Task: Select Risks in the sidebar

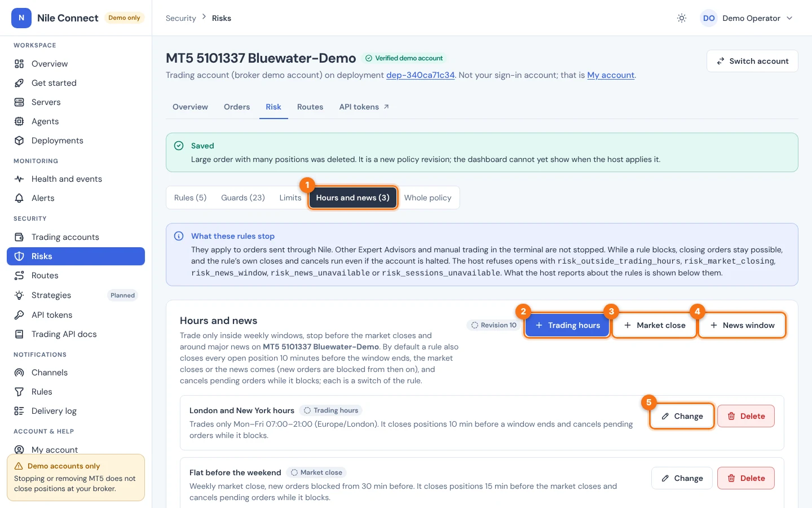Action: point(76,256)
